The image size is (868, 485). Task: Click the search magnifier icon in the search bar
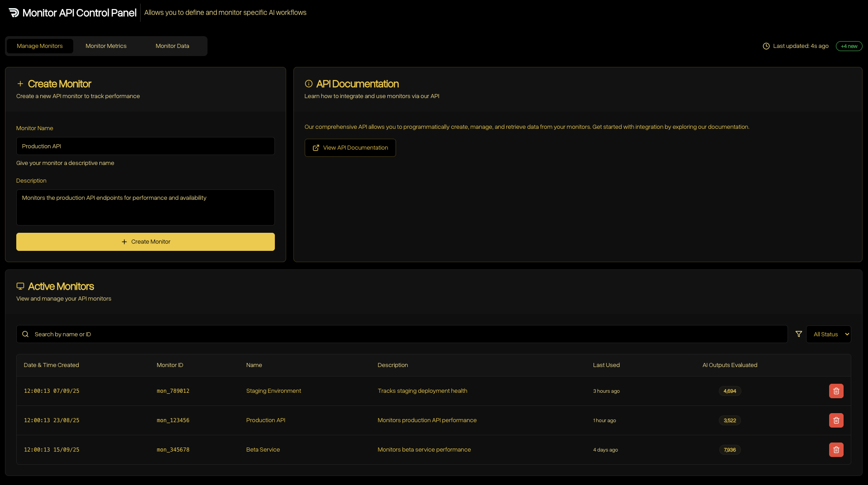[x=25, y=334]
